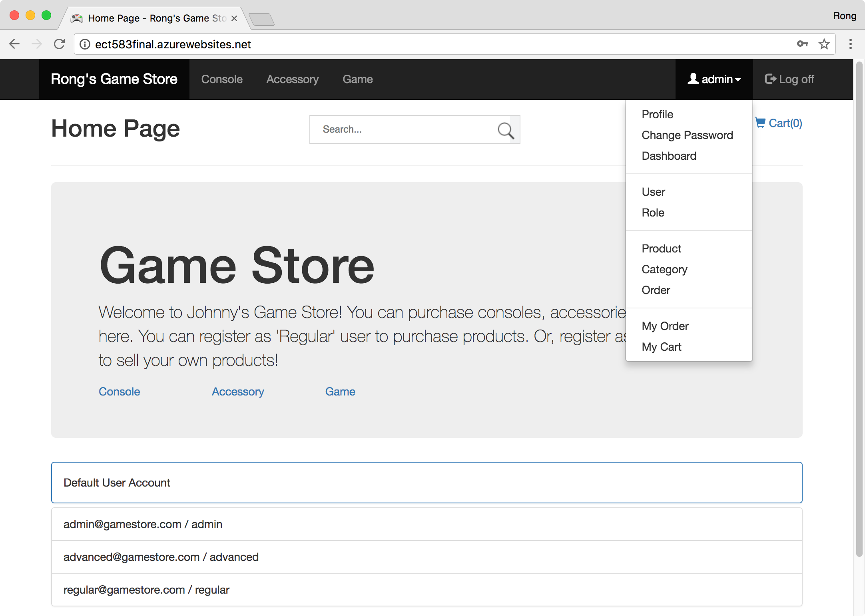Viewport: 865px width, 616px height.
Task: Click the Log off exit icon
Action: pyautogui.click(x=770, y=79)
